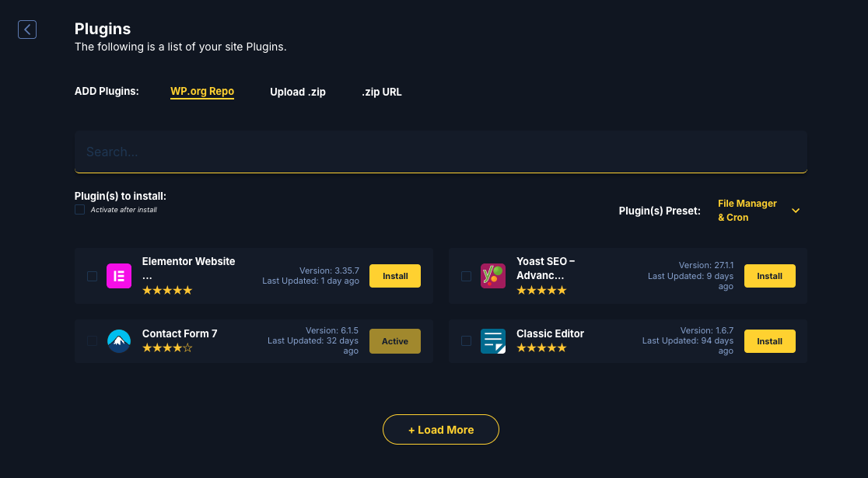Open the File Manager & Cron preset
This screenshot has width=868, height=478.
click(x=747, y=211)
